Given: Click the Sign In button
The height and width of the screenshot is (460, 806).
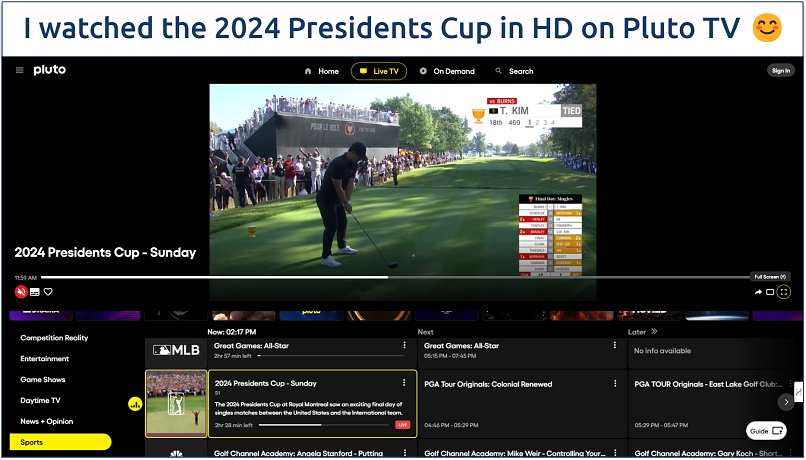Looking at the screenshot, I should tap(781, 70).
